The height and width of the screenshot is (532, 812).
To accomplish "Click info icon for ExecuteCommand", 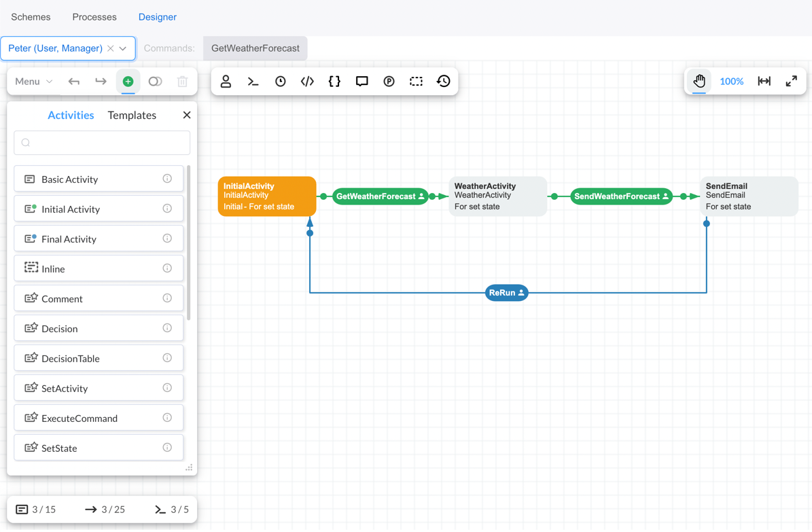I will pyautogui.click(x=167, y=418).
